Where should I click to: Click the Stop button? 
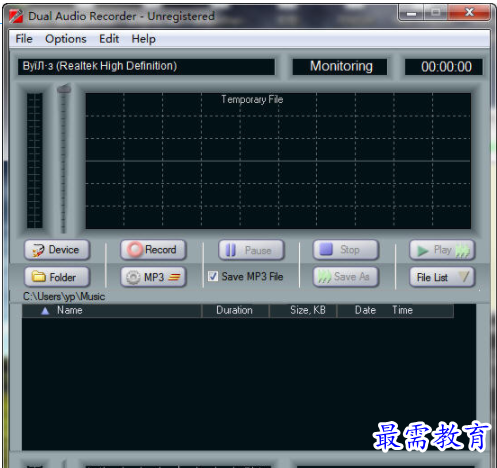346,250
